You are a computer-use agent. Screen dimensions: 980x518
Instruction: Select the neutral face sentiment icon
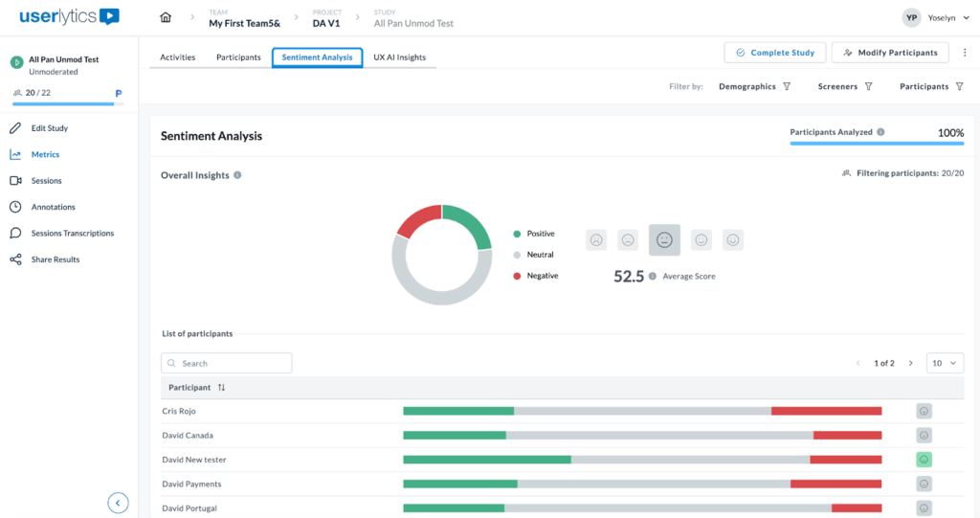[x=664, y=240]
